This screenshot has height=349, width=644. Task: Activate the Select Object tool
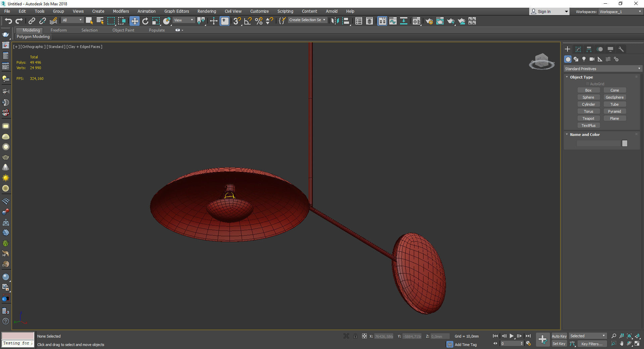(89, 21)
